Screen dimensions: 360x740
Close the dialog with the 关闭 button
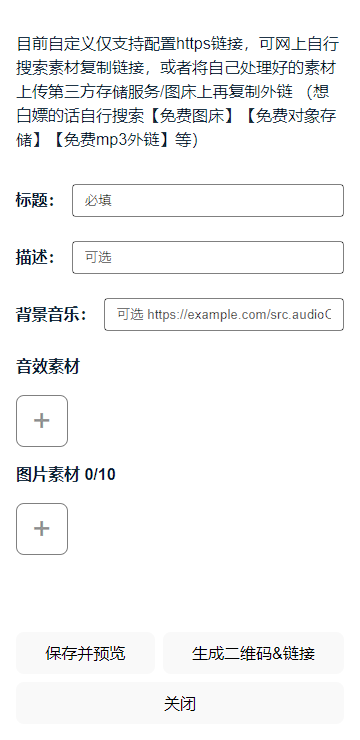click(180, 703)
